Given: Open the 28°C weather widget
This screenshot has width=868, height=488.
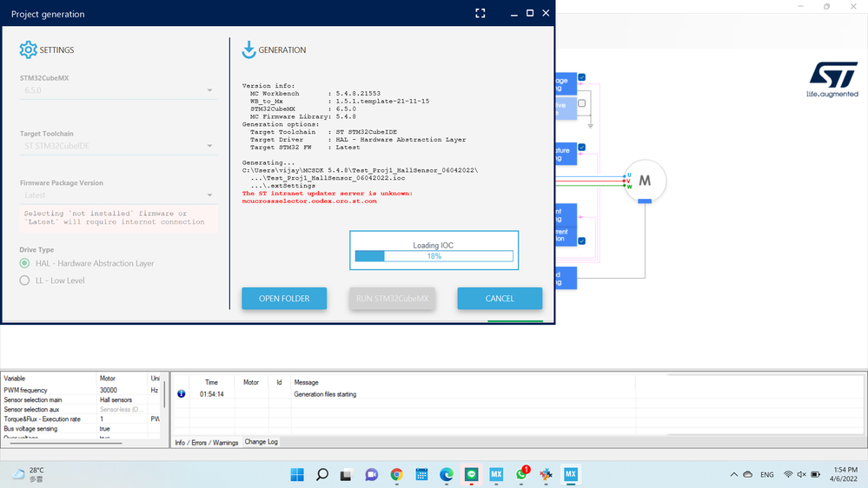Looking at the screenshot, I should click(x=29, y=475).
